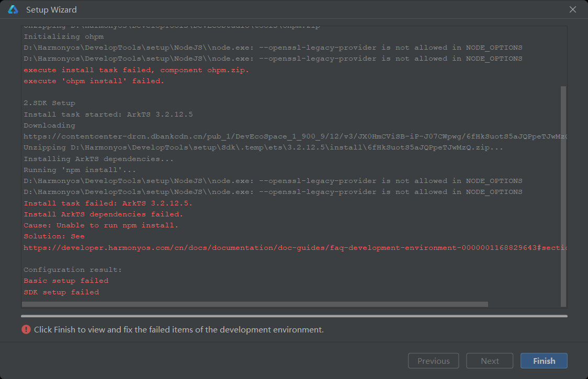Click the 'Configuration result:' line

tap(73, 270)
